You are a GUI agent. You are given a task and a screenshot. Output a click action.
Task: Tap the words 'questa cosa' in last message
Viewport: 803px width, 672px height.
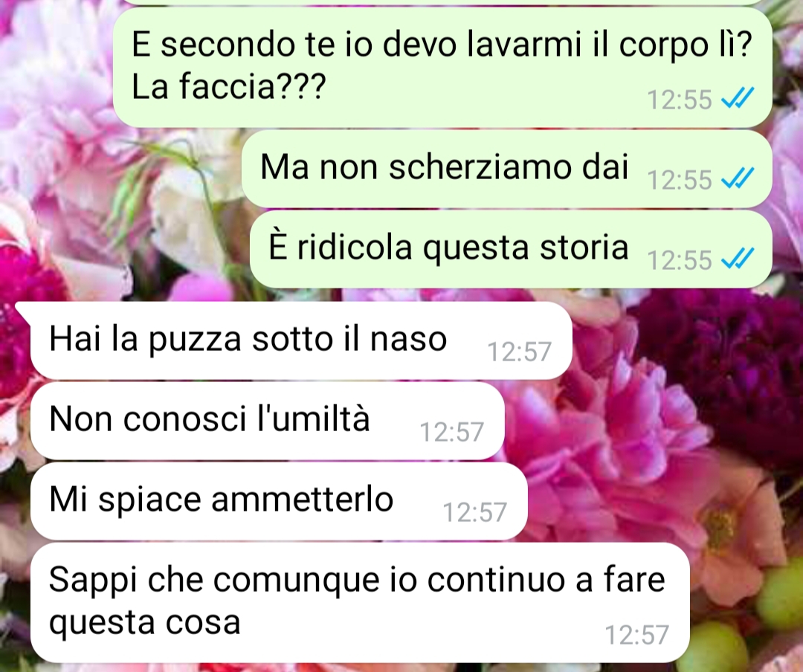(x=144, y=624)
